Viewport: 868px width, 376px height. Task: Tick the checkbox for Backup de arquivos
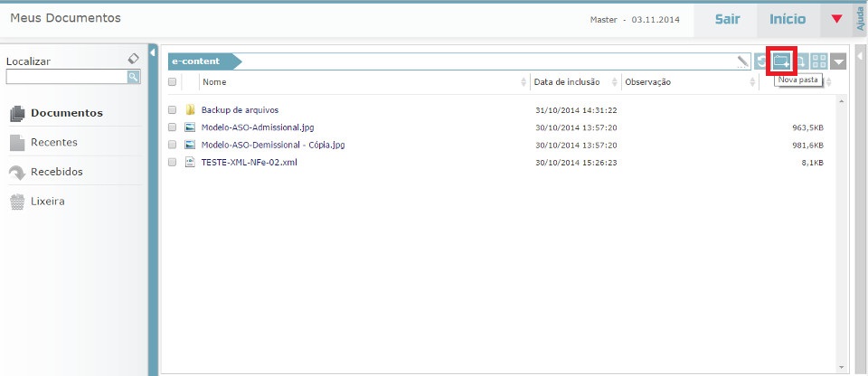(172, 110)
